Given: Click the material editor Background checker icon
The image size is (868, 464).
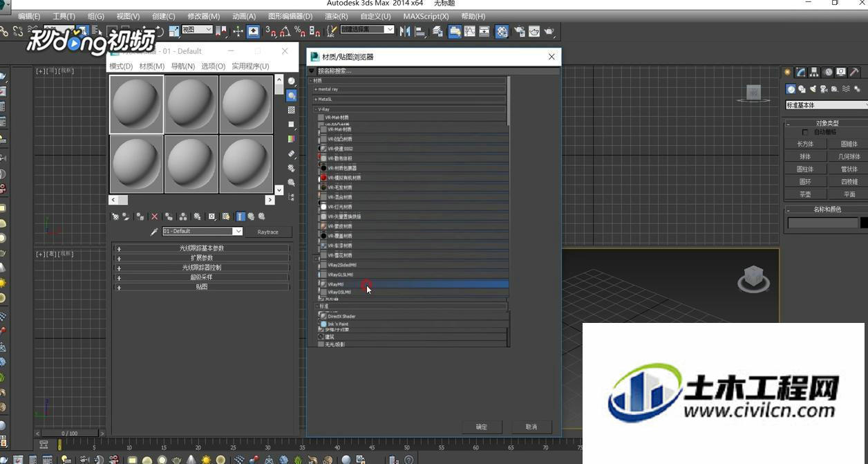Looking at the screenshot, I should (x=292, y=110).
